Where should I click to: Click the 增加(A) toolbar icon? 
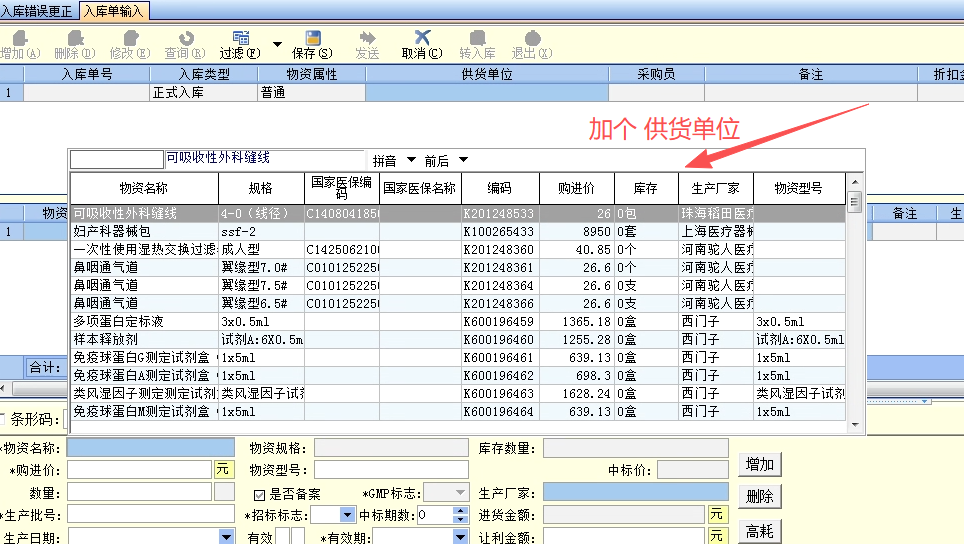(x=20, y=45)
